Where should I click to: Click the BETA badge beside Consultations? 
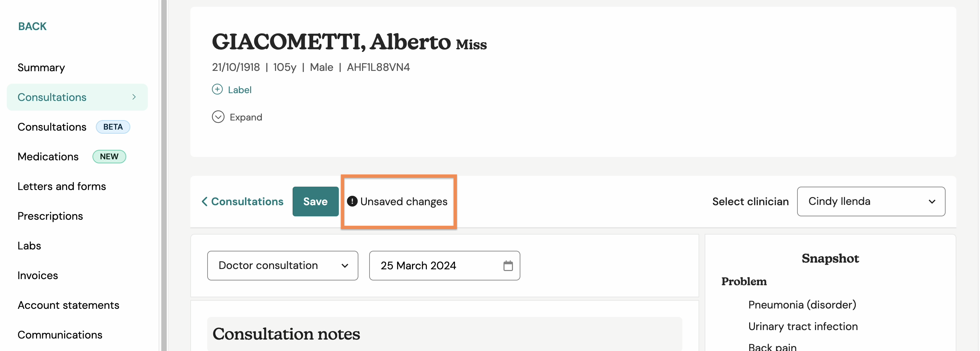click(x=113, y=127)
